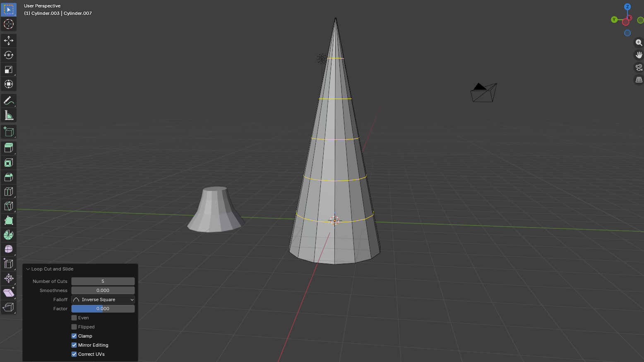The width and height of the screenshot is (644, 362).
Task: Select the Inset Faces tool
Action: tap(9, 163)
